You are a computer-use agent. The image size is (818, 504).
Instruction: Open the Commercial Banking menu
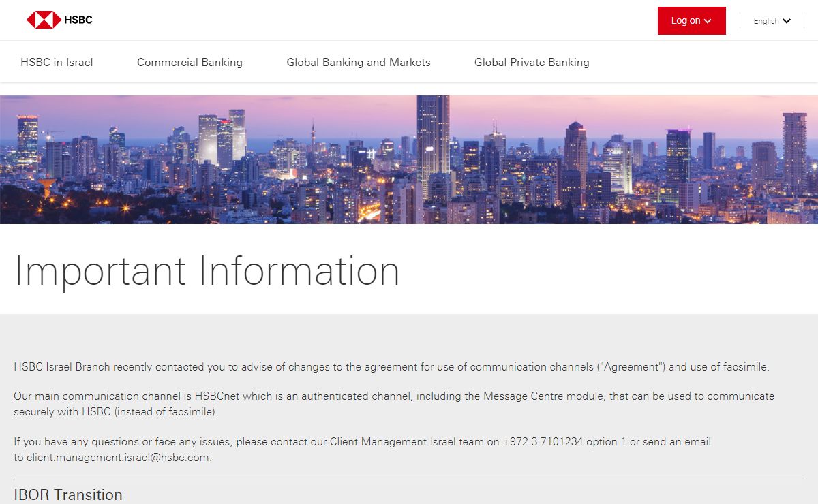[190, 62]
